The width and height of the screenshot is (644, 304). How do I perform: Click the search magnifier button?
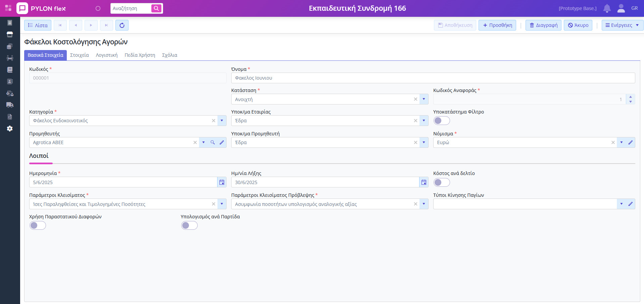coord(156,8)
